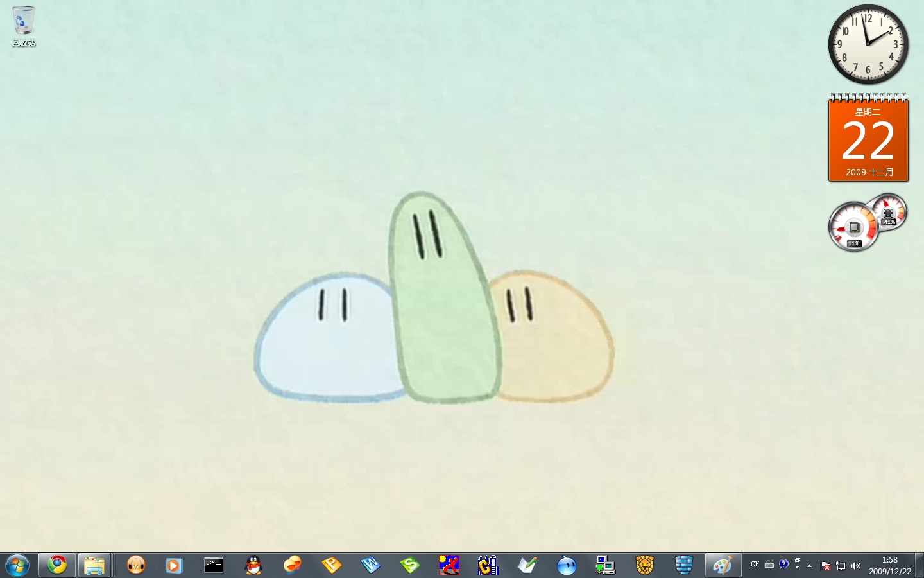Open the Paint palette taskbar icon

(723, 565)
